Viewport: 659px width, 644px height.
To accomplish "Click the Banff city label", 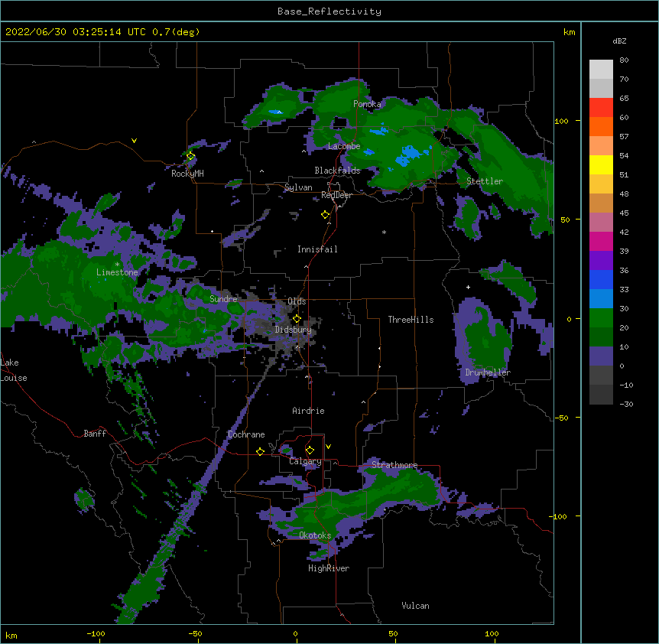I will tap(95, 434).
